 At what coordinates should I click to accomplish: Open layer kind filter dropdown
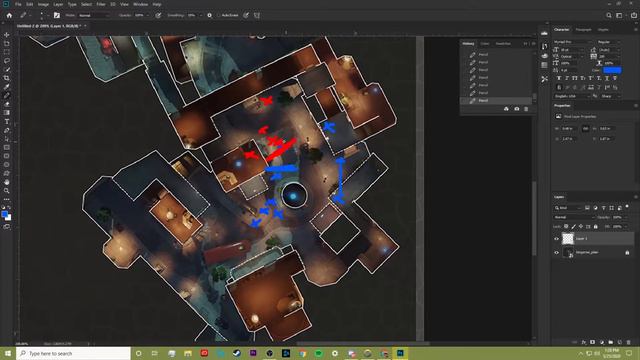pyautogui.click(x=569, y=208)
